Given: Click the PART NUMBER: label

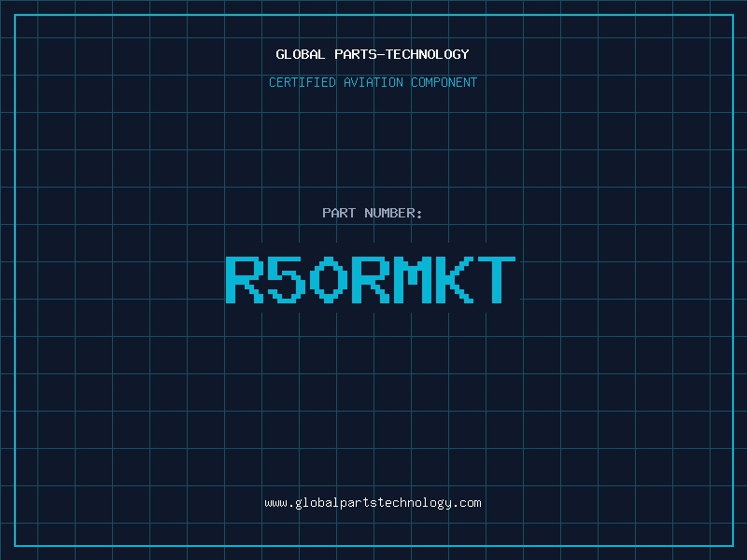Looking at the screenshot, I should click(373, 213).
